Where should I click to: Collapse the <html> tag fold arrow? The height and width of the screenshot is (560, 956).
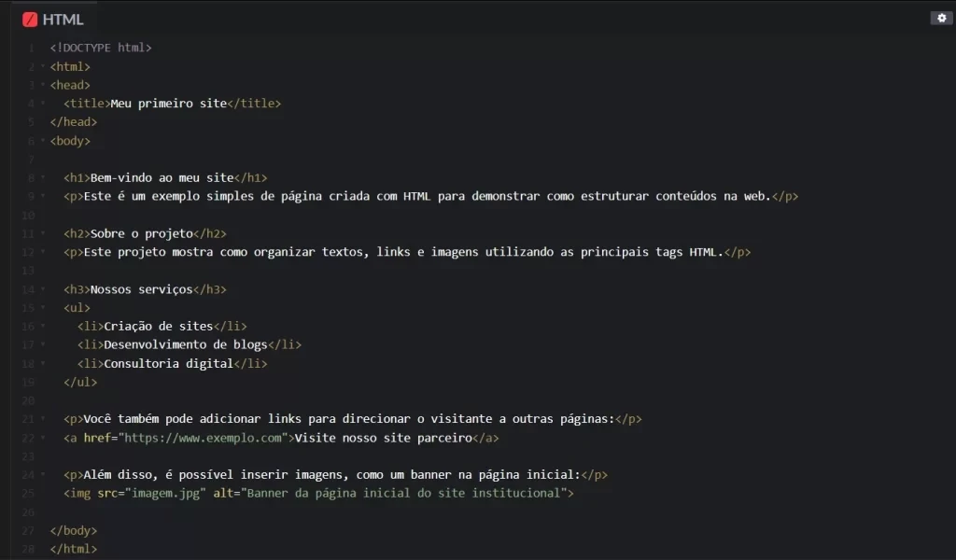[42, 67]
